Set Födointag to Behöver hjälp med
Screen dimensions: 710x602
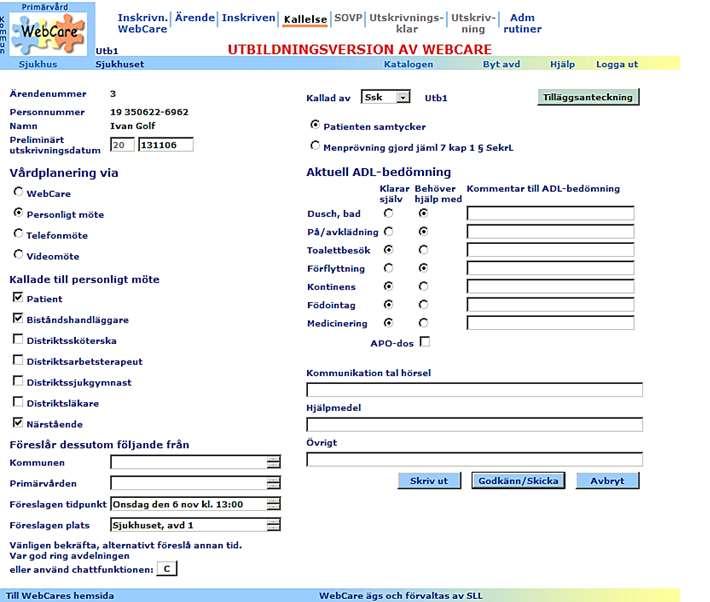point(423,304)
